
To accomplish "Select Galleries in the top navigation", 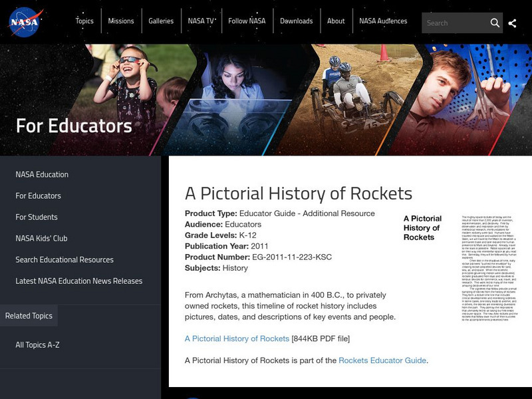I will coord(161,21).
